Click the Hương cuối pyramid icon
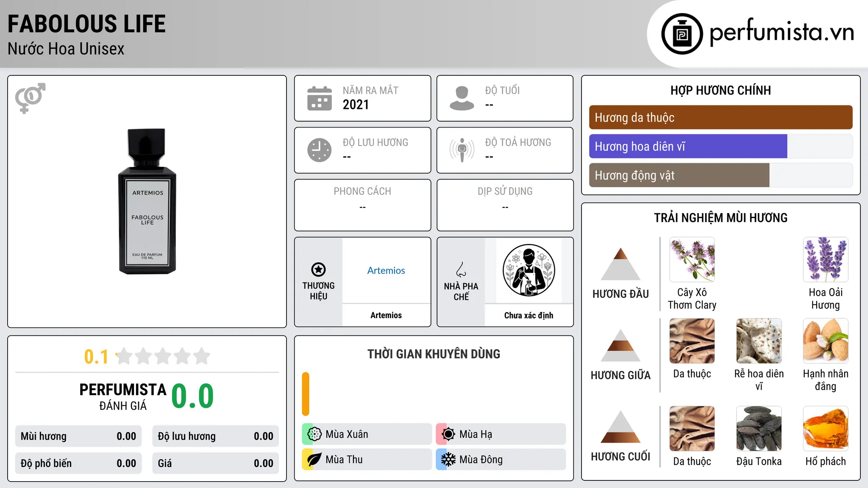 [620, 427]
